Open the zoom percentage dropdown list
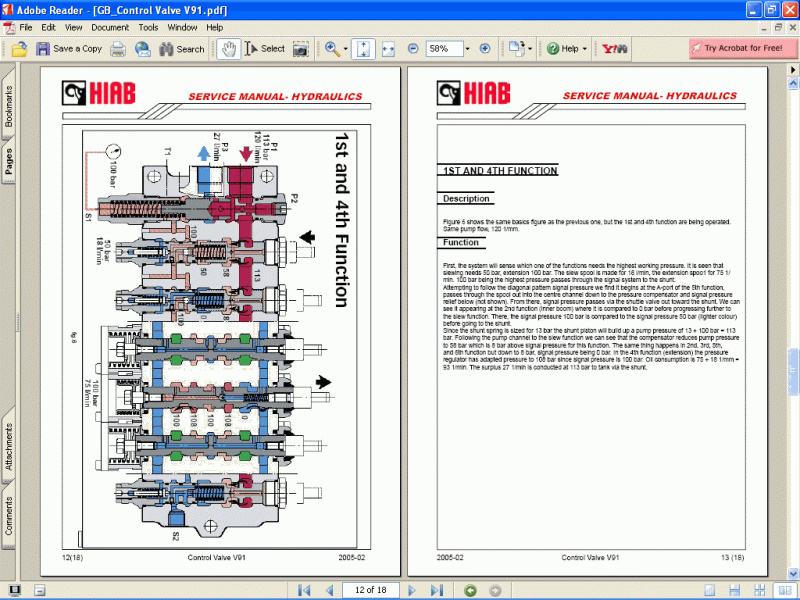 (x=467, y=49)
